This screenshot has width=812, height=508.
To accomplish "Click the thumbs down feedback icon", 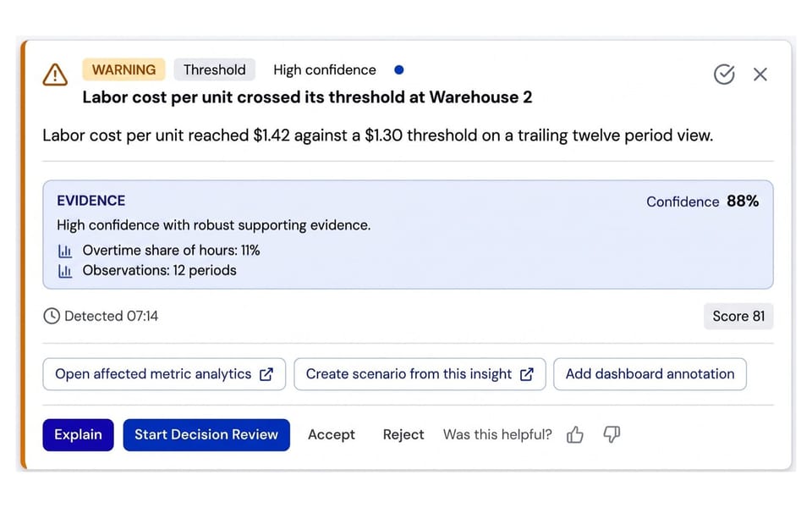I will pyautogui.click(x=612, y=434).
